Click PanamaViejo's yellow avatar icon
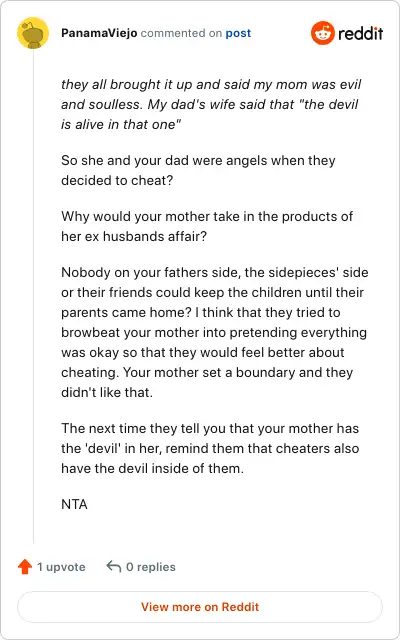Image resolution: width=400 pixels, height=640 pixels. (33, 33)
